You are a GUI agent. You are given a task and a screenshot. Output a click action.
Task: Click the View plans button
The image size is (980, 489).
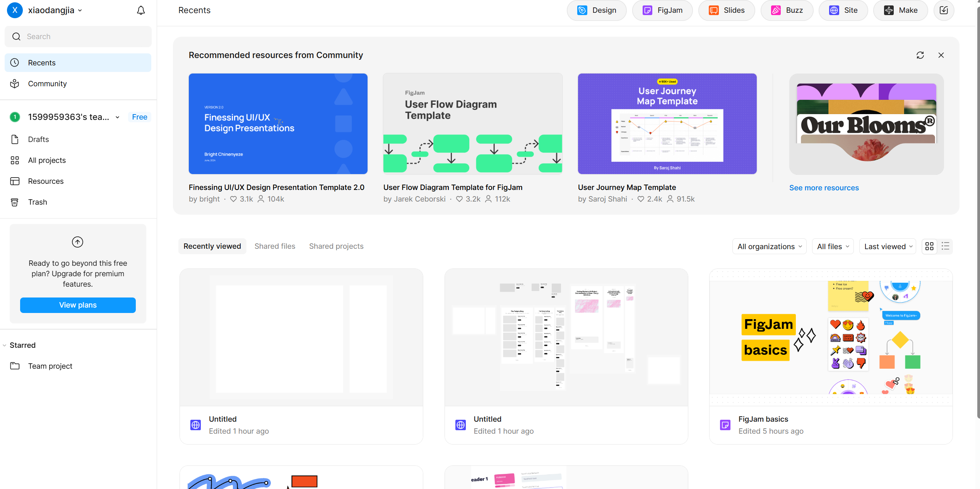(78, 305)
